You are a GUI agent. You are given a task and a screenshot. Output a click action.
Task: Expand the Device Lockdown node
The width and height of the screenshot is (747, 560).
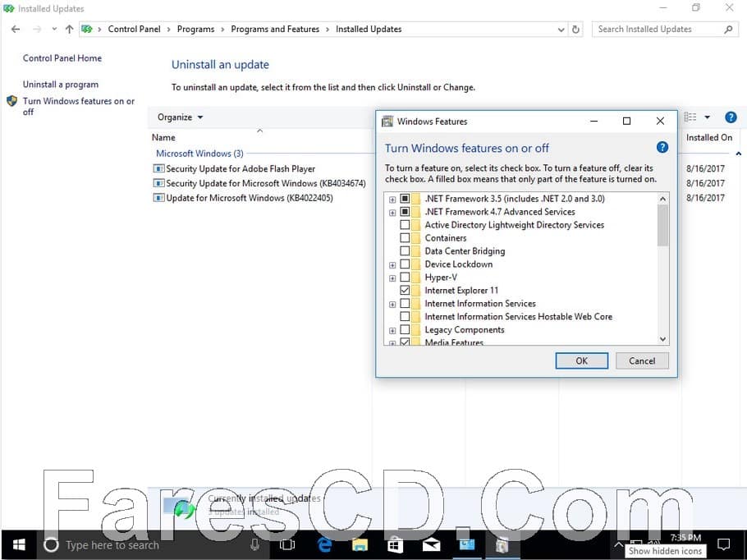click(x=392, y=265)
